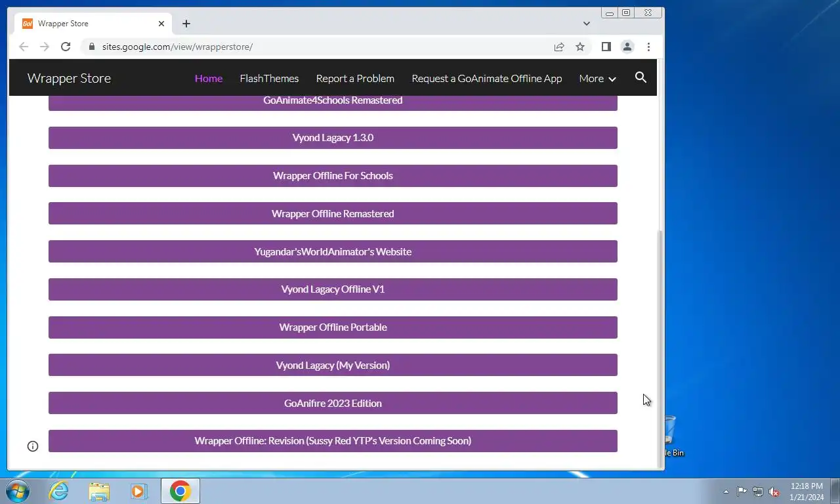
Task: Open Request a GoAnimate Offline App
Action: click(x=487, y=78)
